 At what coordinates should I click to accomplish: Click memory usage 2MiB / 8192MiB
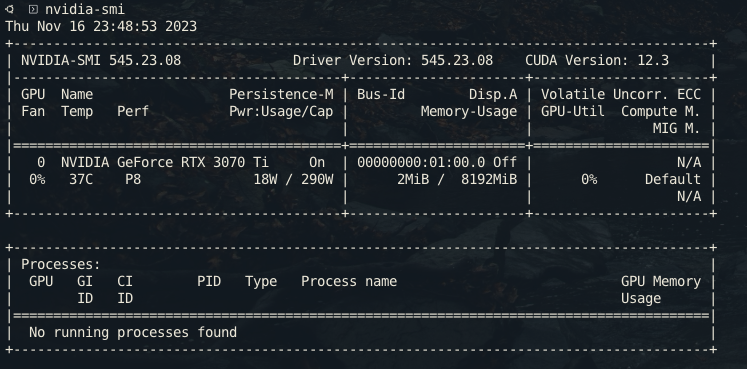click(457, 180)
